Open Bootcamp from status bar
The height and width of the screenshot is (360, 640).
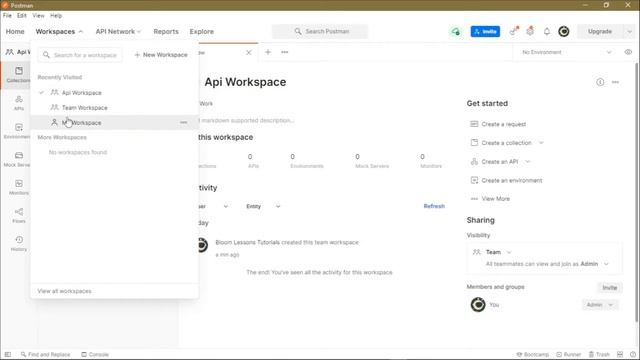pyautogui.click(x=532, y=354)
